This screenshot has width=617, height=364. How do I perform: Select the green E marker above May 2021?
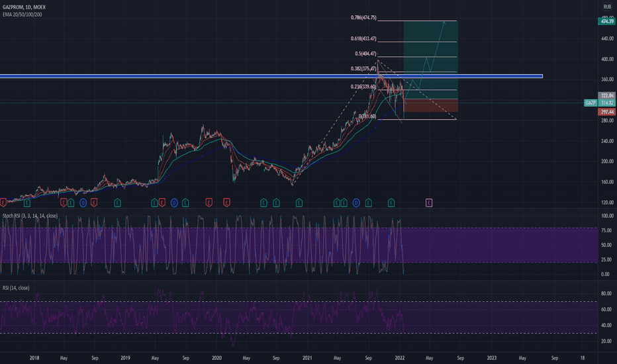coord(337,203)
